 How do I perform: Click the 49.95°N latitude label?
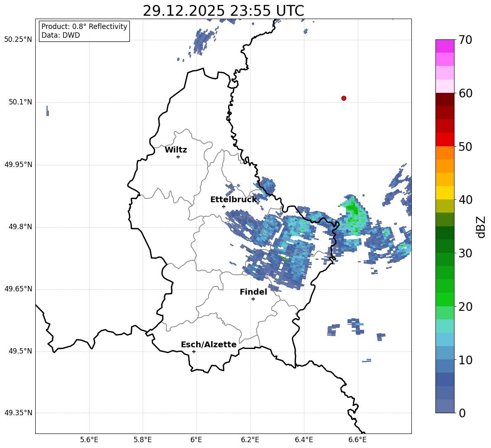(18, 164)
